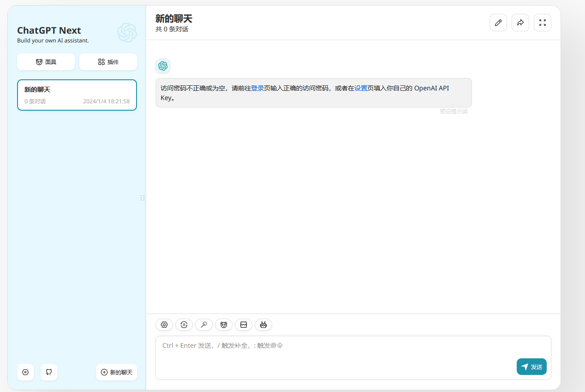Toggle the auto theme icon in chat toolbar

point(184,325)
